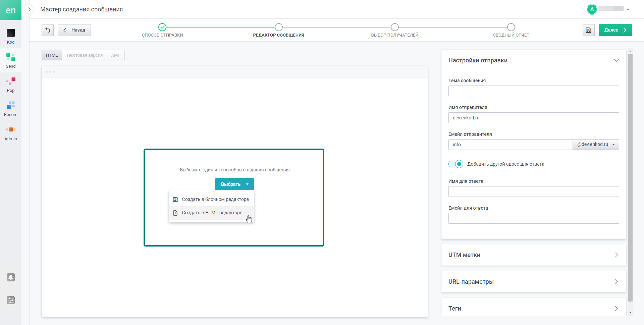Open user account avatar menu
Screen dimensions: 644x325
(x=592, y=9)
